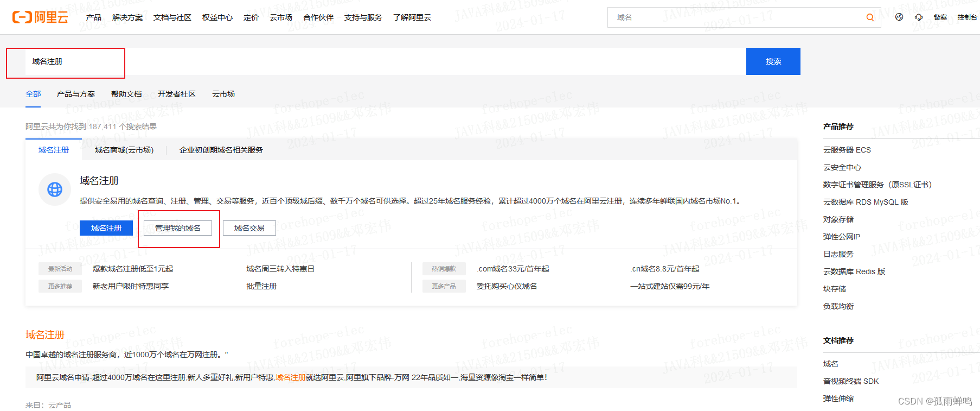
Task: Open 域名周三转入特惠日 link
Action: coord(280,269)
